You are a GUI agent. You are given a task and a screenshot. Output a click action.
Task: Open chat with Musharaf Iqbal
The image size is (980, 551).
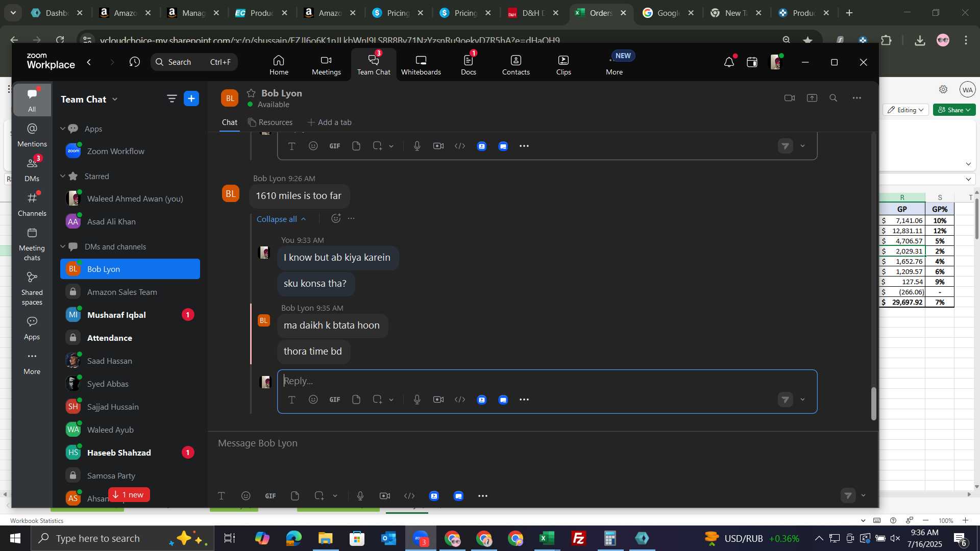(x=130, y=315)
